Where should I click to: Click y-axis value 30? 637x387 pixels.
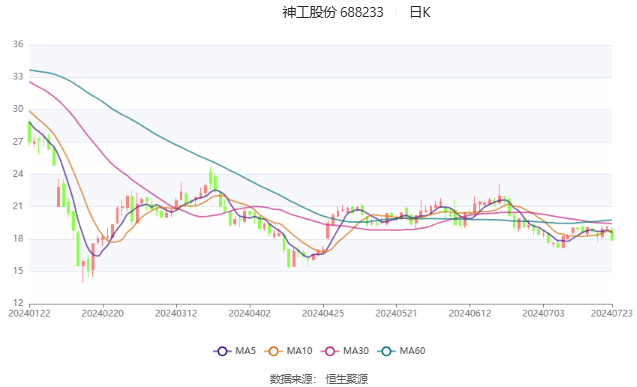click(18, 109)
